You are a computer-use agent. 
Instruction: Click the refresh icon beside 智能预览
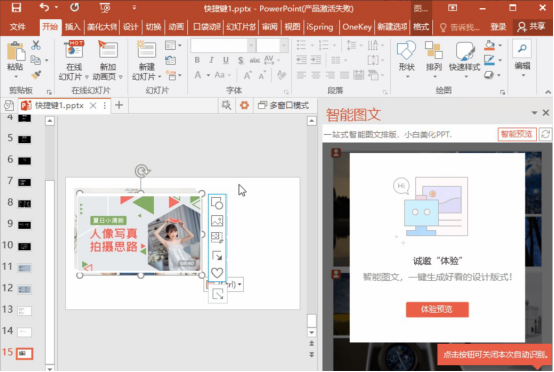coord(546,134)
